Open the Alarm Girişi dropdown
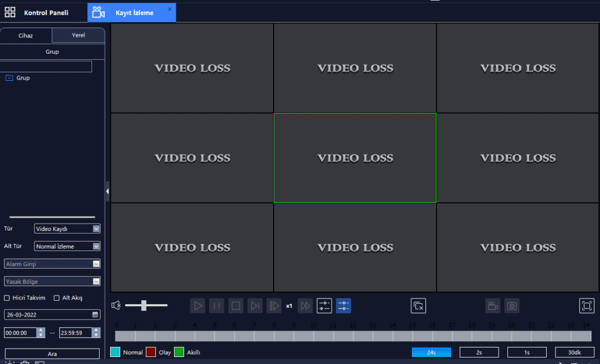 tap(52, 264)
